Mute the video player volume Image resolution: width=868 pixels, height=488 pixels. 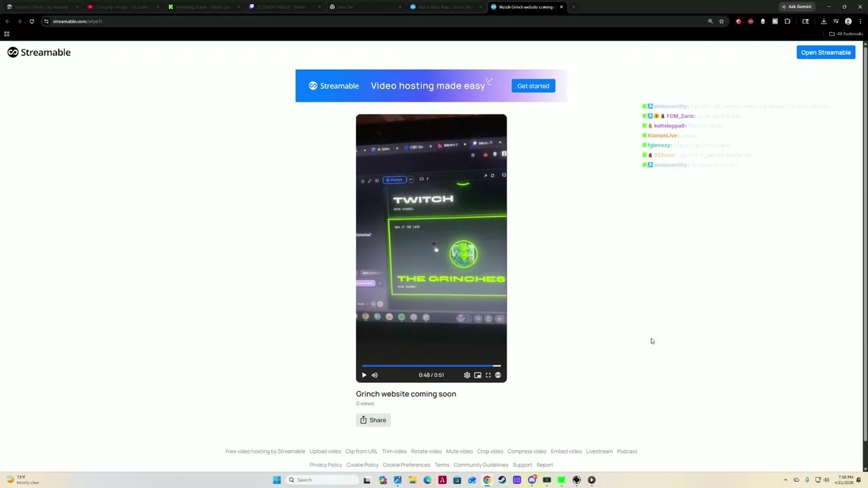tap(374, 375)
